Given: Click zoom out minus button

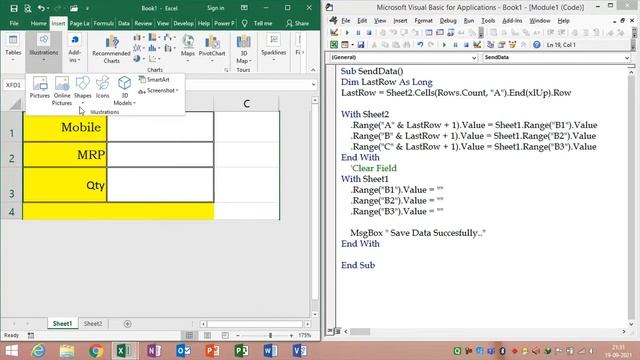Looking at the screenshot, I should [238, 336].
